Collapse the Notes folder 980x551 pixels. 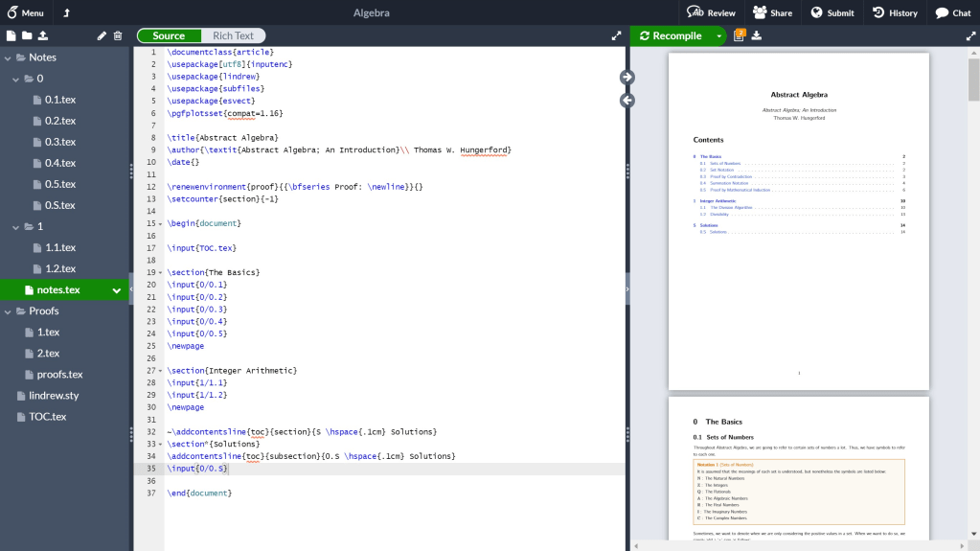[x=9, y=57]
